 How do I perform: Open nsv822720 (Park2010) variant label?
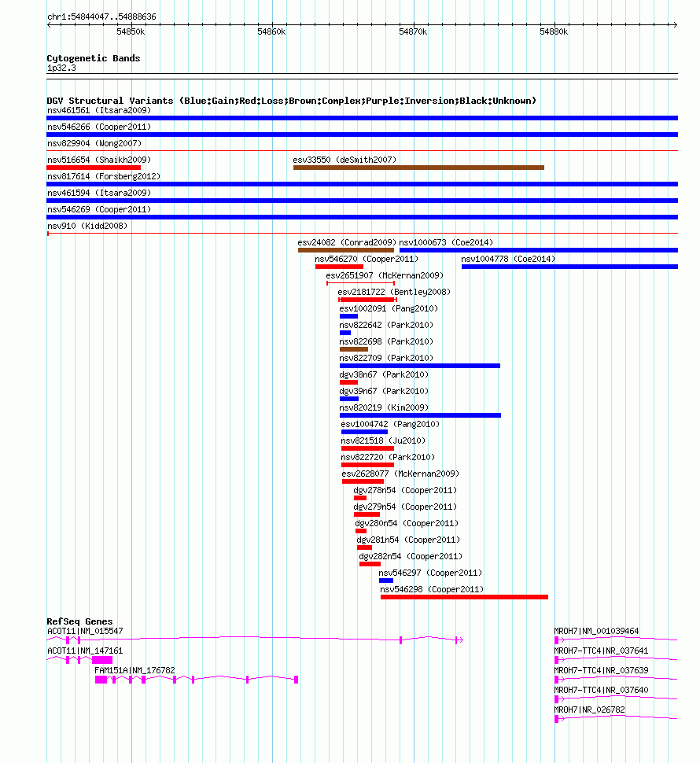(x=388, y=458)
